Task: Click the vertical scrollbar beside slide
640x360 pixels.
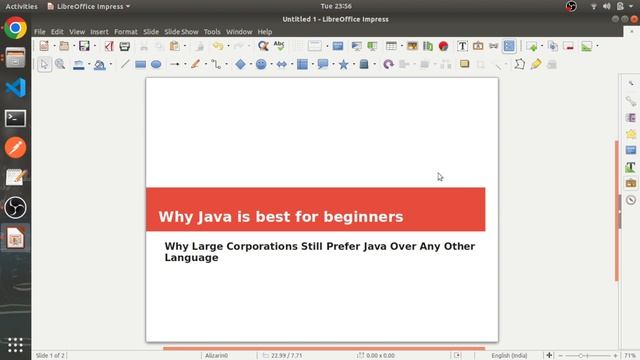Action: pos(617,211)
